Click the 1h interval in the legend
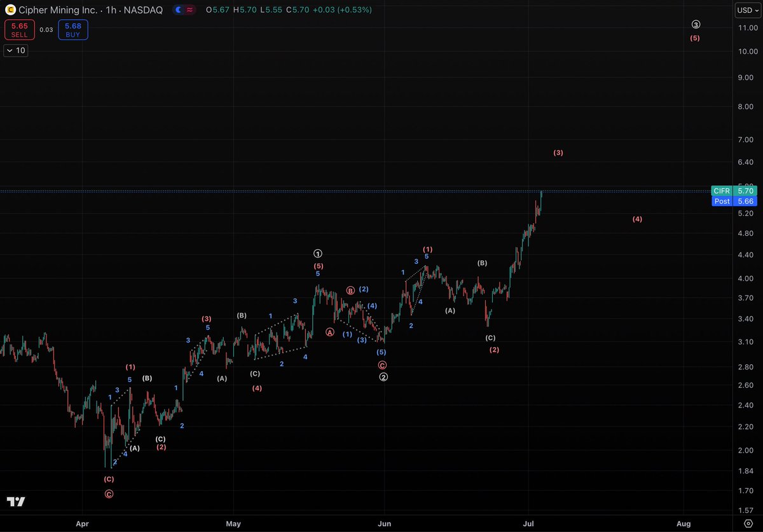The width and height of the screenshot is (763, 532). pyautogui.click(x=112, y=10)
